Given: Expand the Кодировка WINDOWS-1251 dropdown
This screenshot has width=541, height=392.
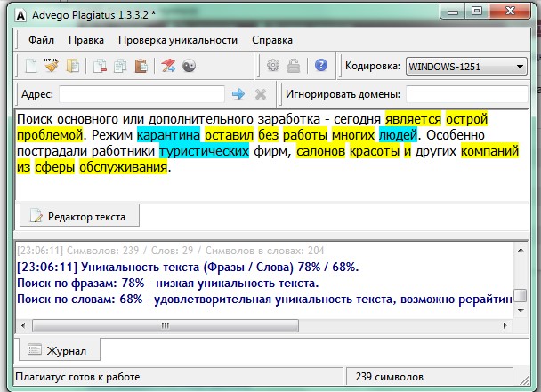Looking at the screenshot, I should pyautogui.click(x=466, y=66).
